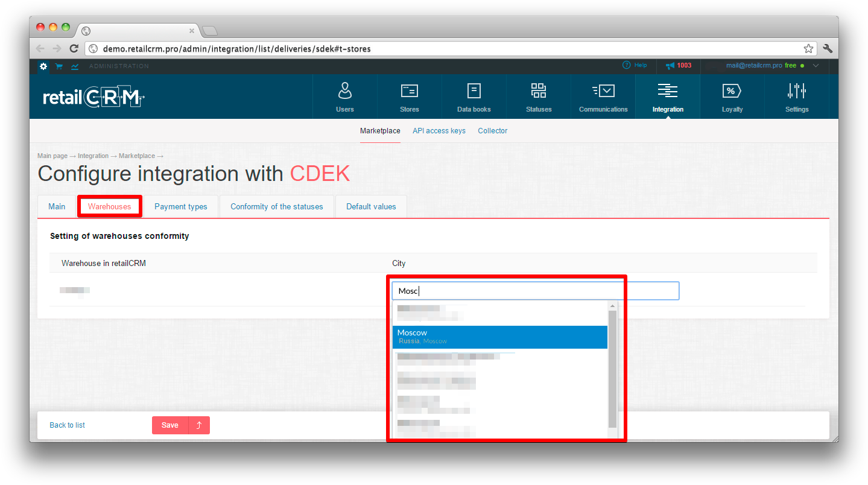
Task: Open the Main configuration tab
Action: coord(57,206)
